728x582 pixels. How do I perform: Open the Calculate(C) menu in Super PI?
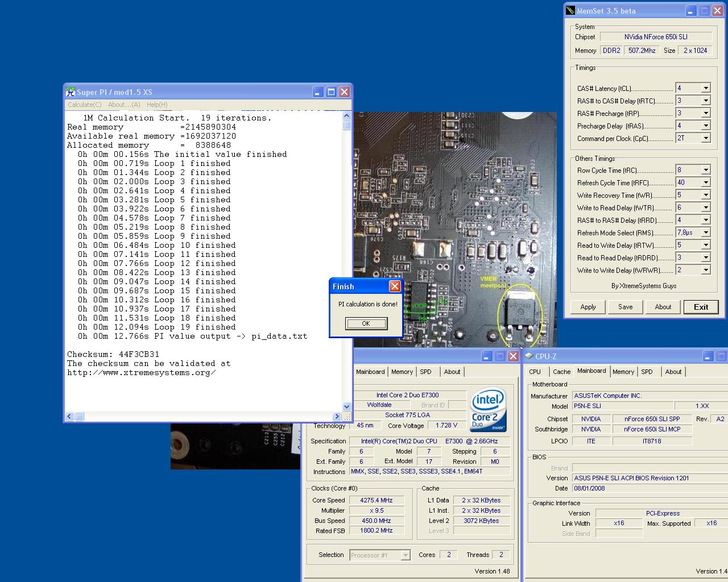pos(85,105)
